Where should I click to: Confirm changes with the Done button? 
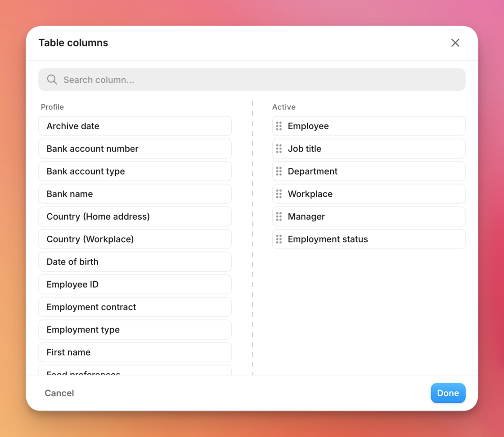(x=448, y=393)
